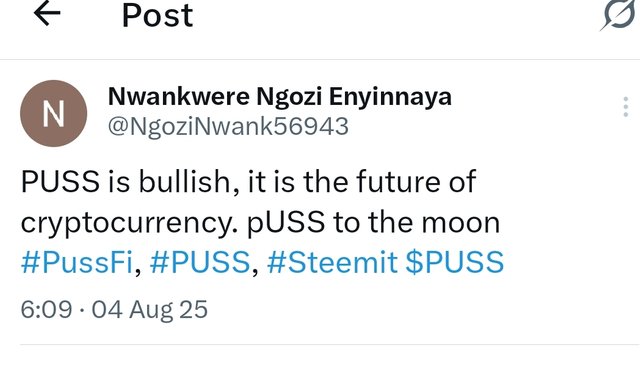
Task: Click the word 'cryptocurrency' in the post
Action: [129, 224]
